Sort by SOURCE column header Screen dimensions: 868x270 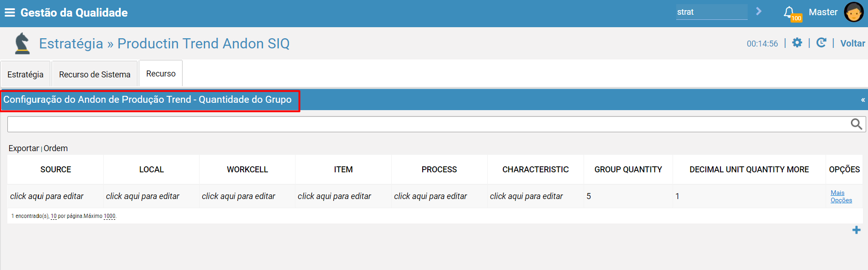click(x=56, y=170)
